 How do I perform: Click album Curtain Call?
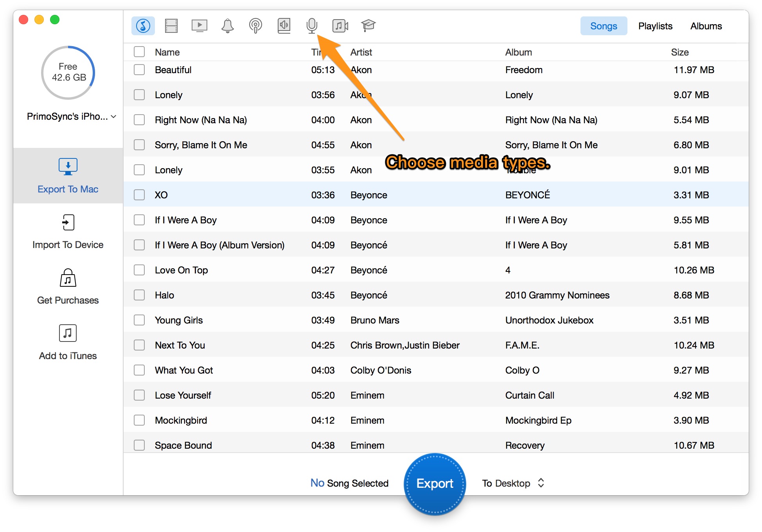[x=530, y=395]
